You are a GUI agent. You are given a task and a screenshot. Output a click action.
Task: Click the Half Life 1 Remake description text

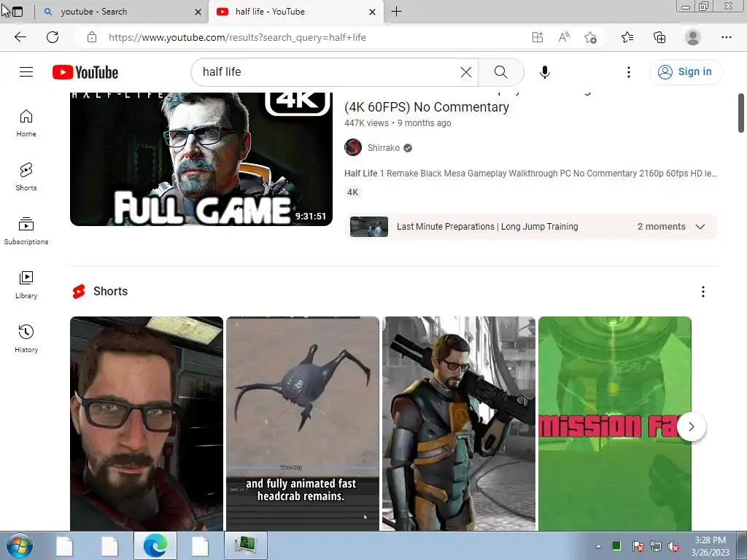tap(530, 174)
